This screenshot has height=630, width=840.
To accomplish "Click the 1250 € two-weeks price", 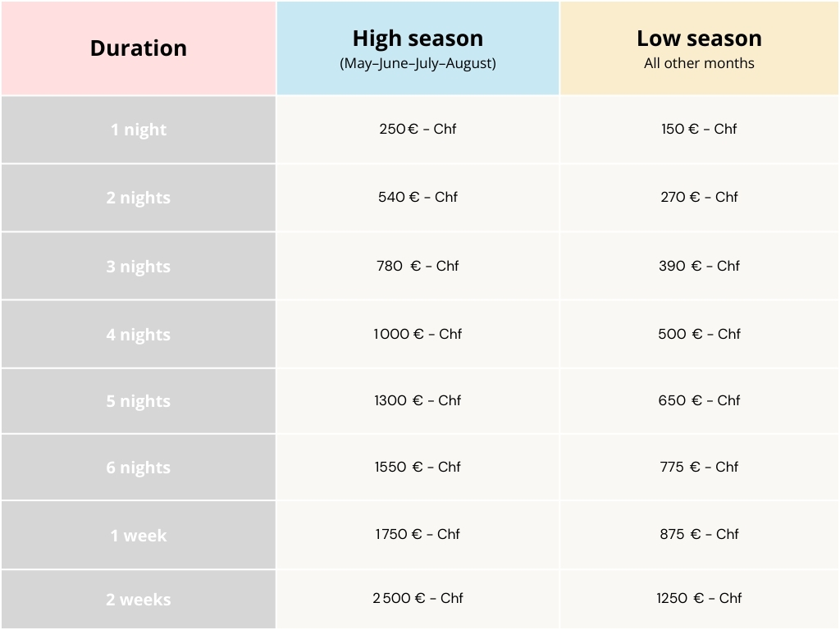I will [699, 598].
